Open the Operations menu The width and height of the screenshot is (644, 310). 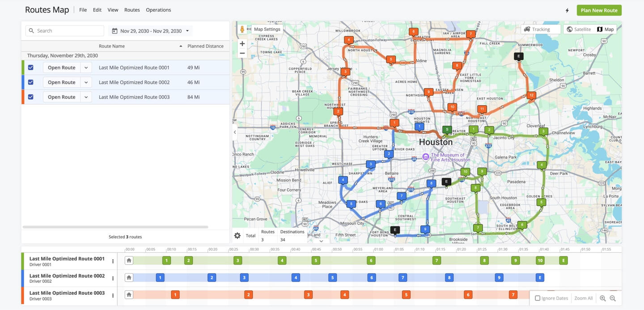tap(158, 10)
